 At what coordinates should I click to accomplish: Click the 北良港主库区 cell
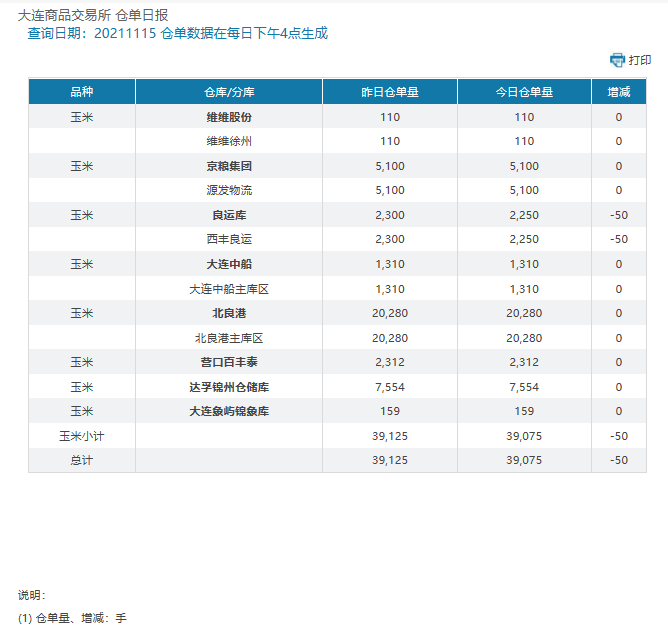click(x=229, y=338)
